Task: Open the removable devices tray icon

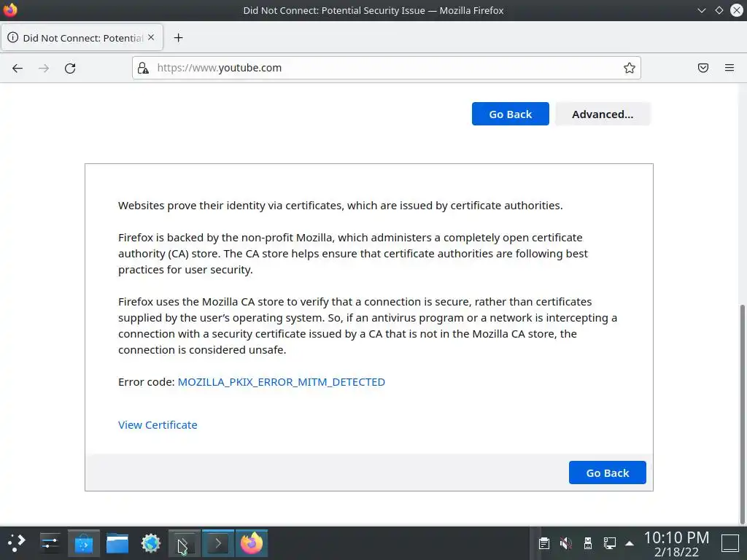Action: click(588, 542)
